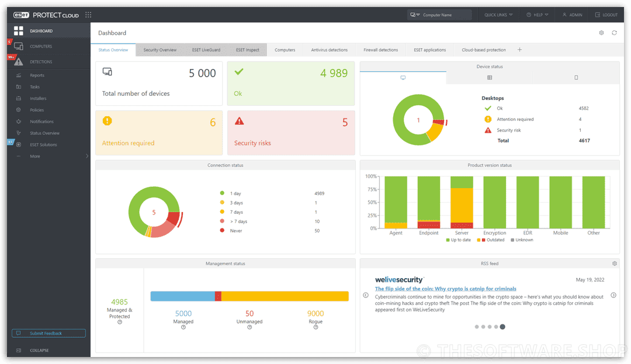The width and height of the screenshot is (631, 364).
Task: Click the Endpoint bar in Product version chart
Action: click(x=429, y=202)
